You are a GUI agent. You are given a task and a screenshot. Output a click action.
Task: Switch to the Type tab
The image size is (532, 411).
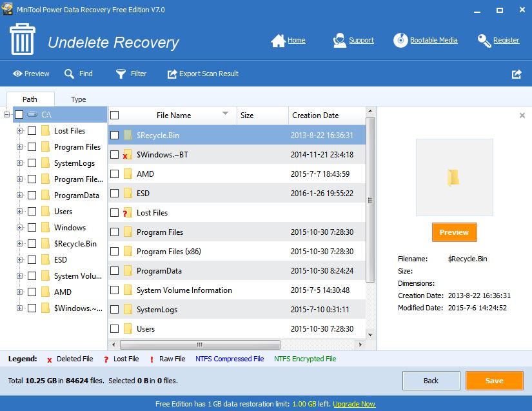79,99
